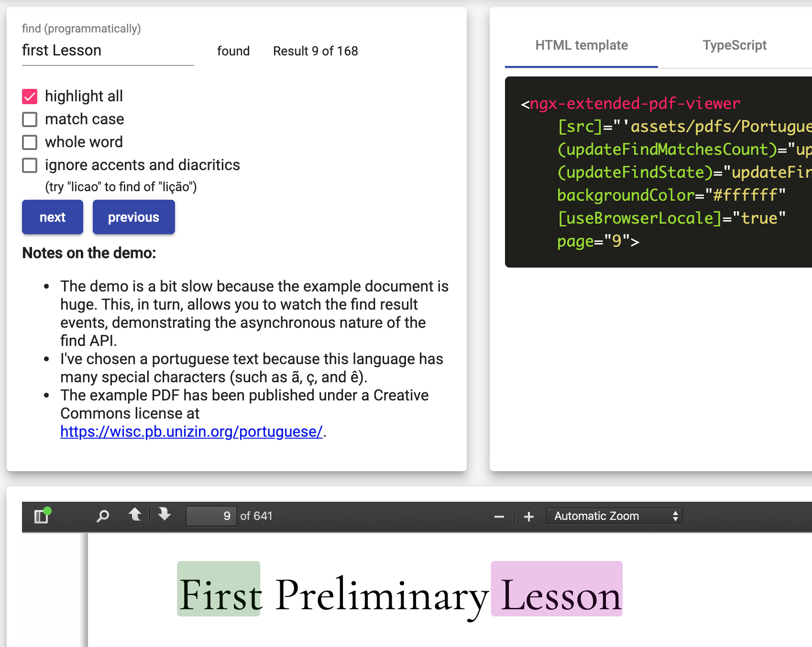Switch to the TypeScript tab
This screenshot has height=647, width=812.
[735, 45]
